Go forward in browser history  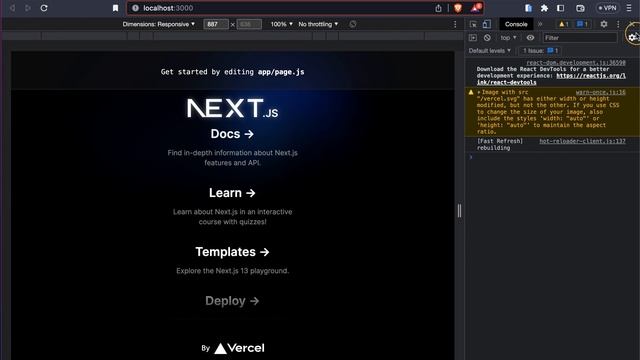coord(28,8)
